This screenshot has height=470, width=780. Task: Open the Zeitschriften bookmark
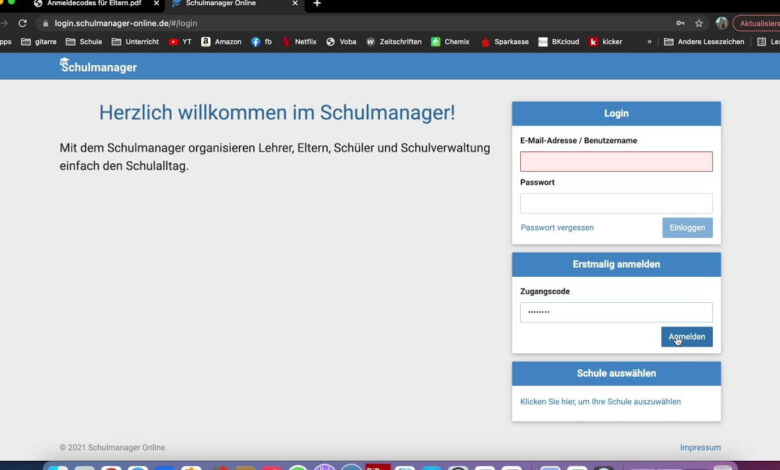click(x=394, y=42)
